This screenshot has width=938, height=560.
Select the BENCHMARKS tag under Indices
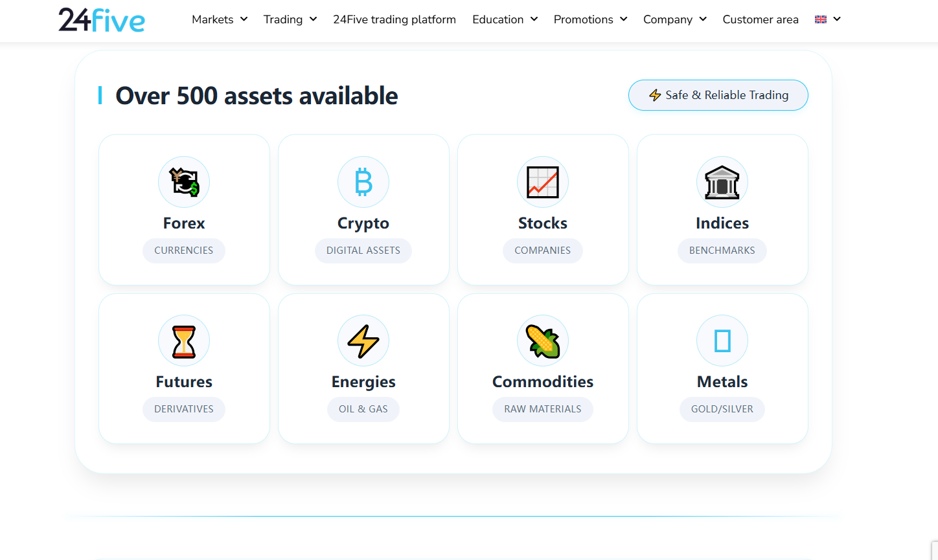(x=722, y=251)
